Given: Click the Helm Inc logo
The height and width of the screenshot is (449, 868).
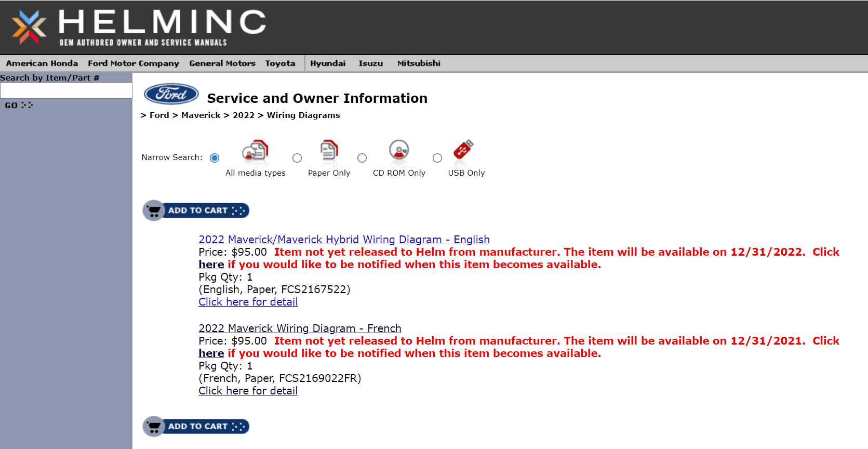Looking at the screenshot, I should point(139,27).
